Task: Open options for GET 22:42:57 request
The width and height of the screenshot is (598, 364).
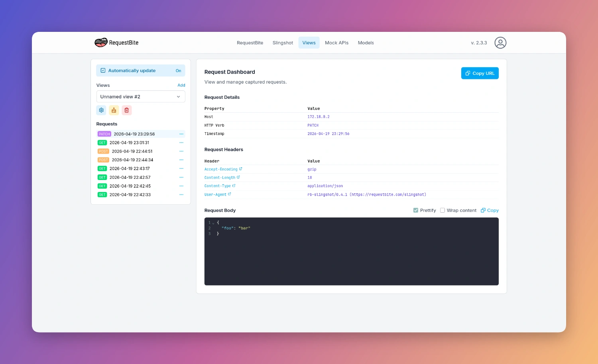Action: click(x=181, y=177)
